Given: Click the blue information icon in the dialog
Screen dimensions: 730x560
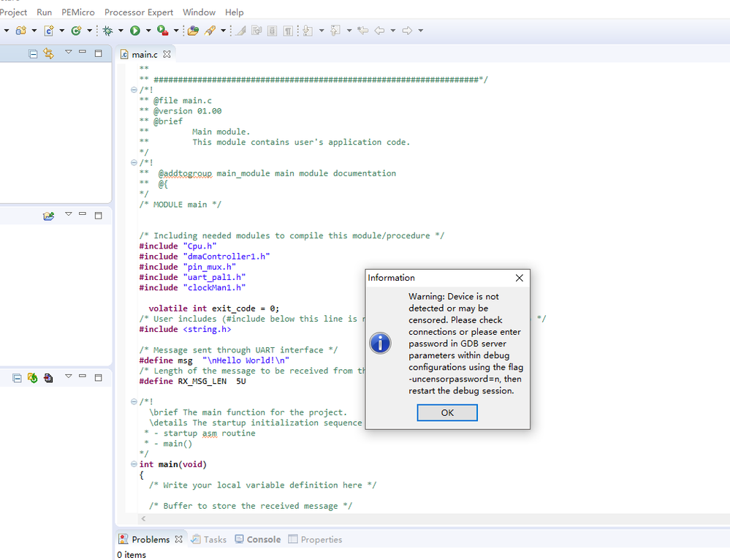Looking at the screenshot, I should coord(381,344).
